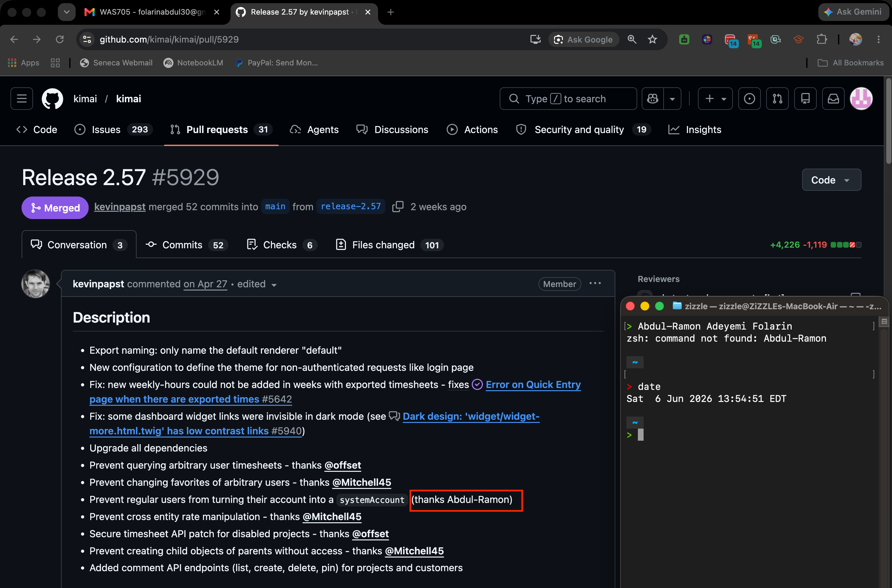Open the NotebookLM bookmark

click(x=193, y=63)
